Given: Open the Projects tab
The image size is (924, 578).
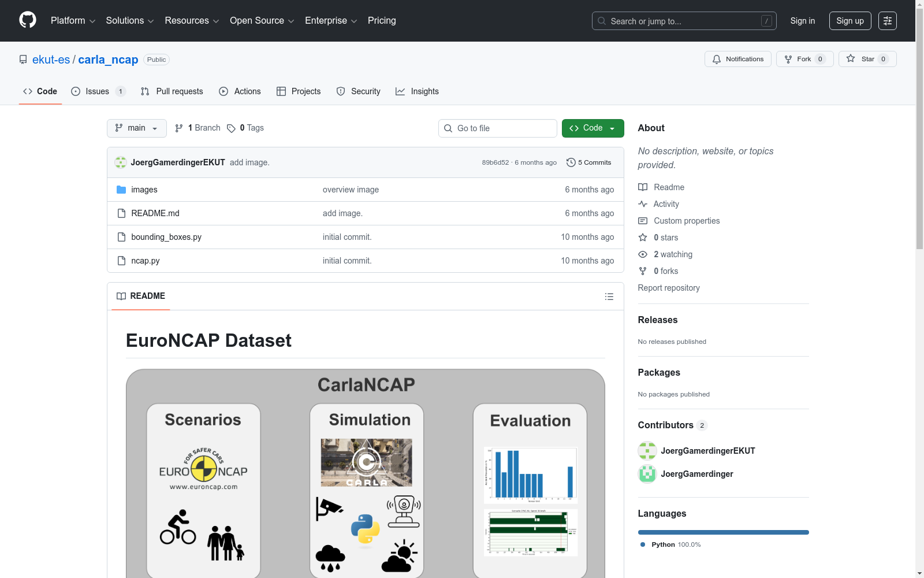Looking at the screenshot, I should [299, 91].
